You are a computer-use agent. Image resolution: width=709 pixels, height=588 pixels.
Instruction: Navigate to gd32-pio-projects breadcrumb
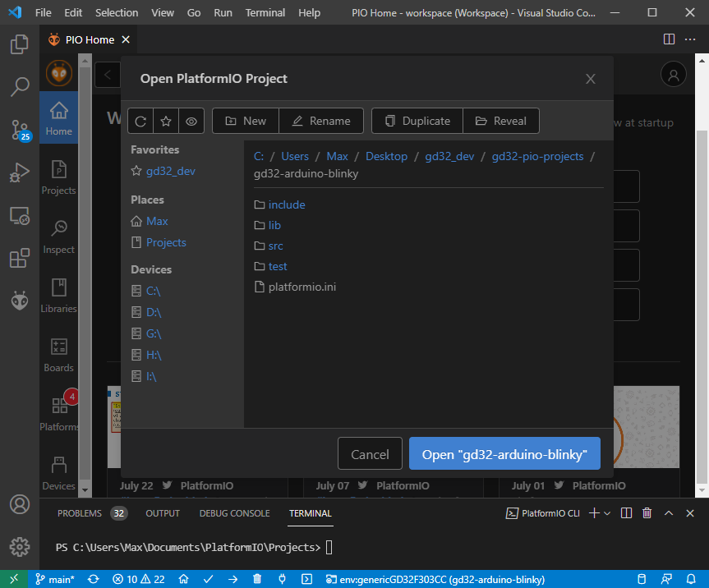[537, 156]
